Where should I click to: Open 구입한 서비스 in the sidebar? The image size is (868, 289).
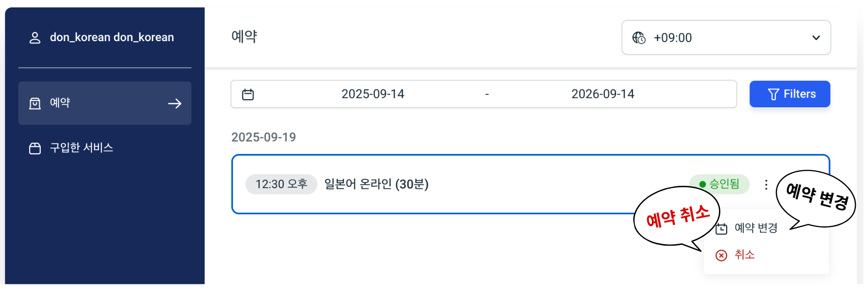[x=81, y=148]
